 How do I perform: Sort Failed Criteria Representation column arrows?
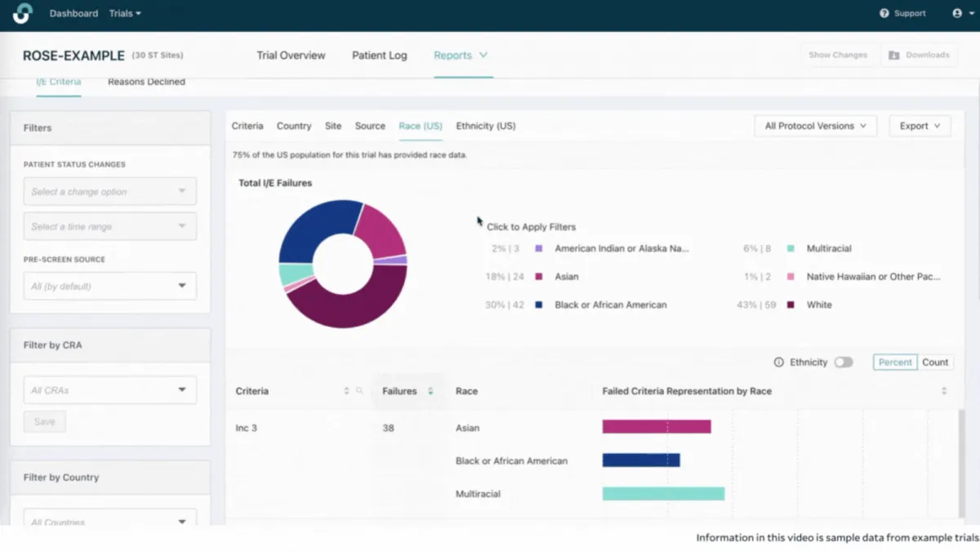click(x=944, y=391)
